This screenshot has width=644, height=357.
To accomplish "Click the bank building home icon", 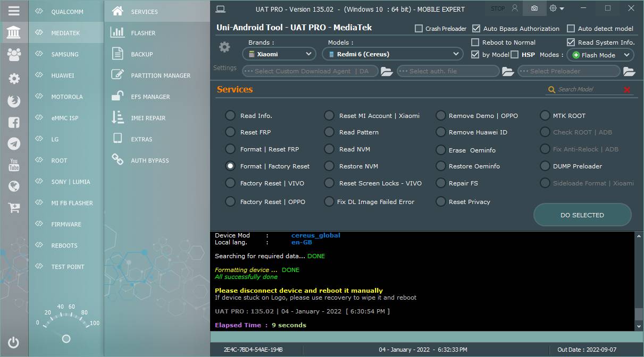I will click(14, 33).
